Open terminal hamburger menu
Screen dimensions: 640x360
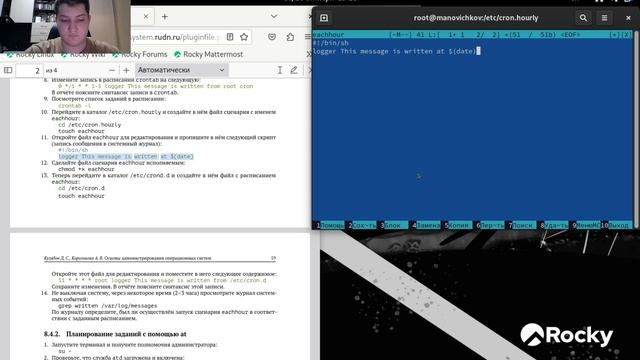(604, 18)
